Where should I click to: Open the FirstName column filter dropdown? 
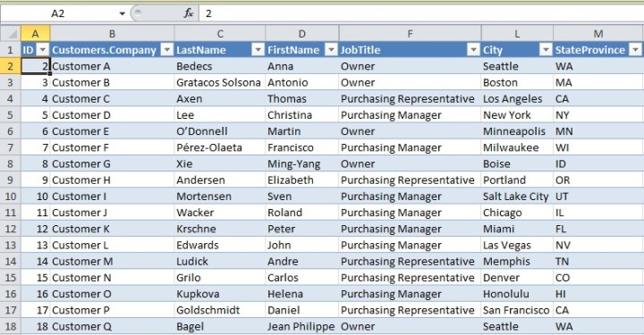tap(331, 50)
